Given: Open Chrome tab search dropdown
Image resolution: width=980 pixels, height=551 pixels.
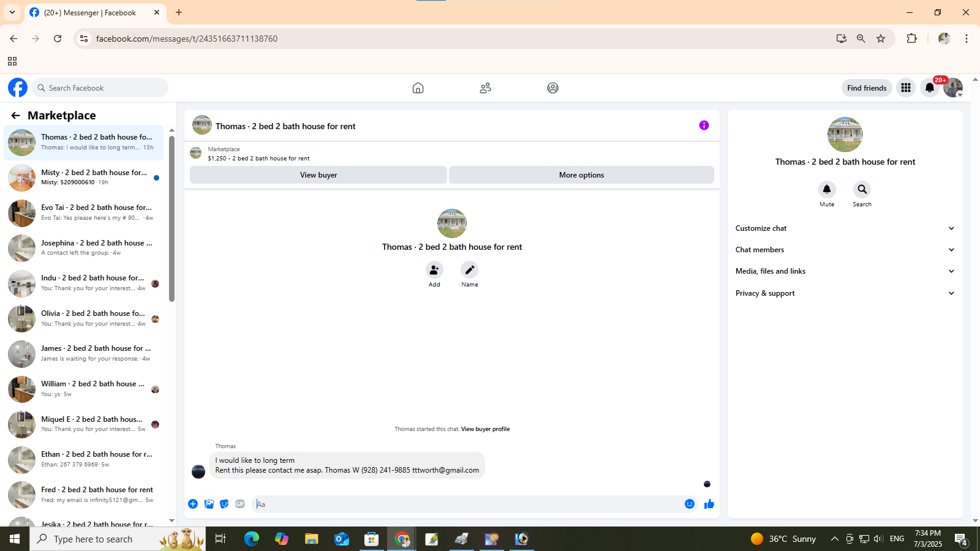Looking at the screenshot, I should pos(12,12).
